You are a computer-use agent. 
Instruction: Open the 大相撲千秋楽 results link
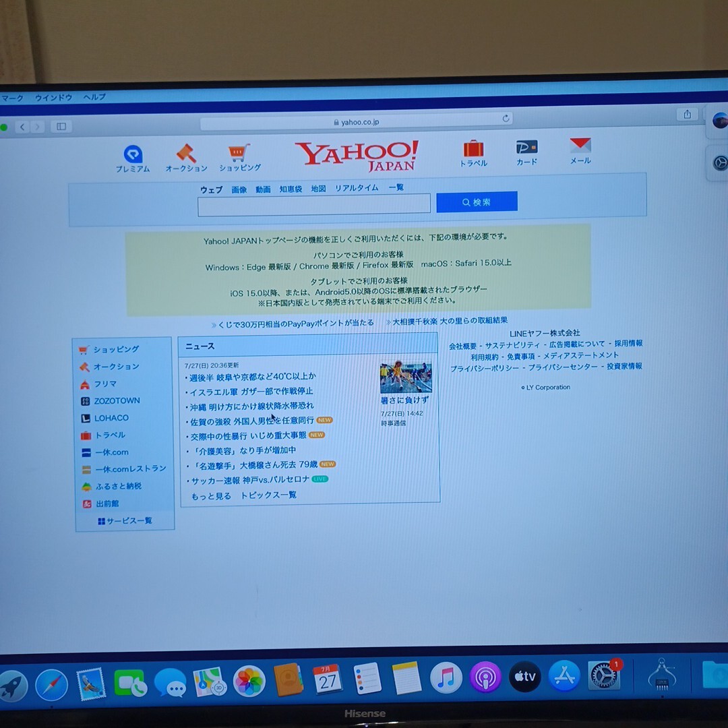450,320
